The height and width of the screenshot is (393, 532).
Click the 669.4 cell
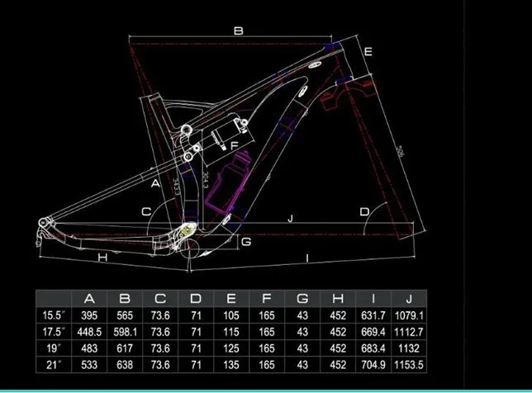pyautogui.click(x=373, y=332)
